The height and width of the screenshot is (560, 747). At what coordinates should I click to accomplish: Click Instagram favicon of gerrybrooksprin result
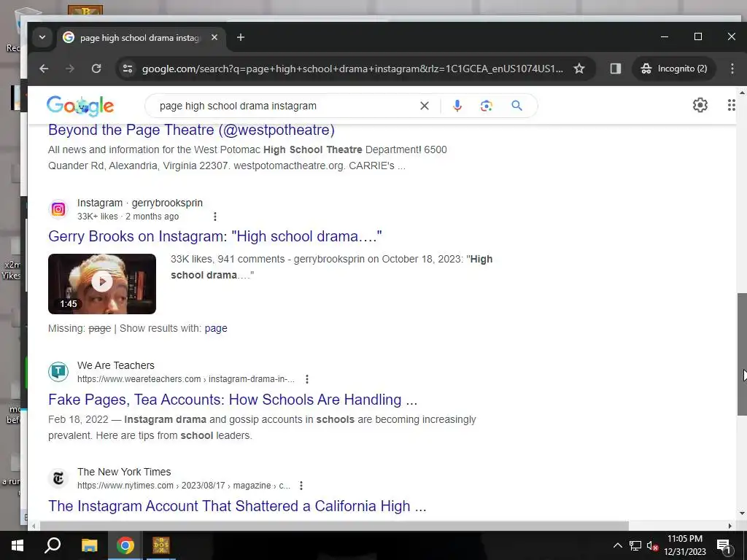coord(58,209)
